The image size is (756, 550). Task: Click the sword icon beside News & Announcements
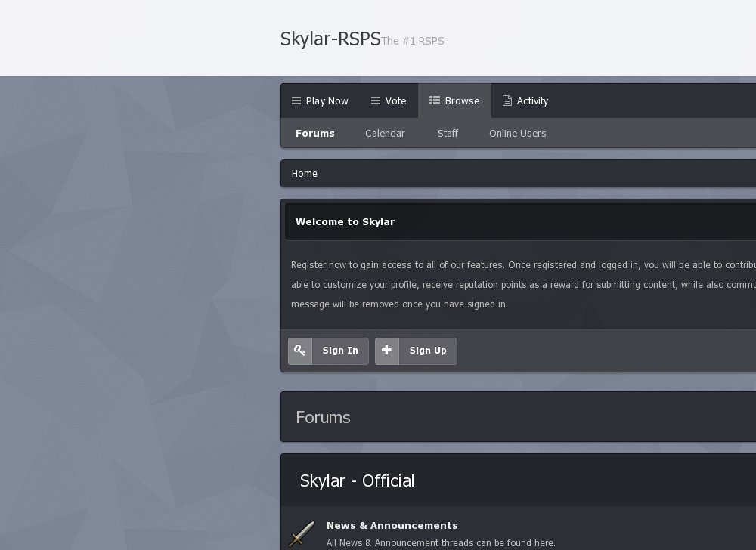click(302, 533)
